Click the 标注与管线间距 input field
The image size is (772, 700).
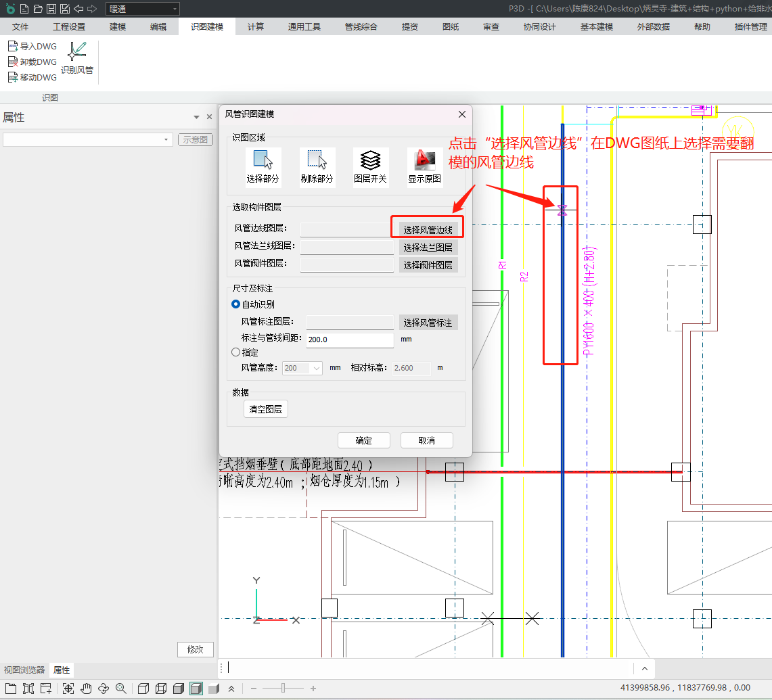pyautogui.click(x=349, y=340)
